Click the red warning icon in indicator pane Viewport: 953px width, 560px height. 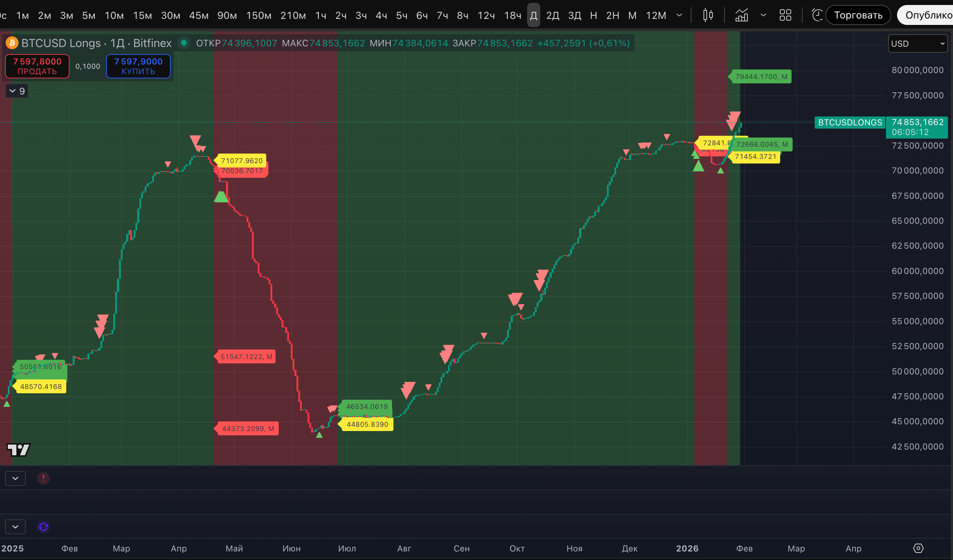coord(43,478)
